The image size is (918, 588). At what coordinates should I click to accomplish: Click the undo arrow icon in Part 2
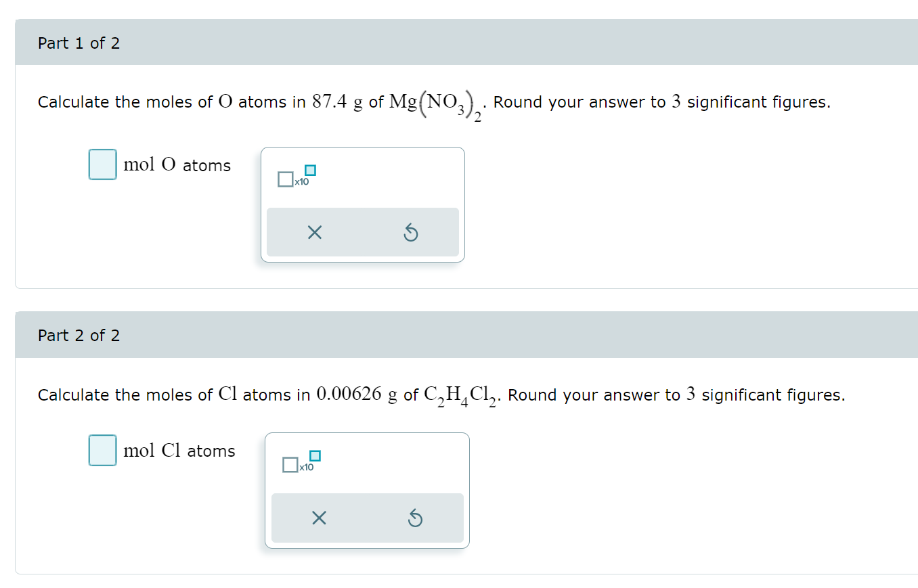click(x=416, y=518)
